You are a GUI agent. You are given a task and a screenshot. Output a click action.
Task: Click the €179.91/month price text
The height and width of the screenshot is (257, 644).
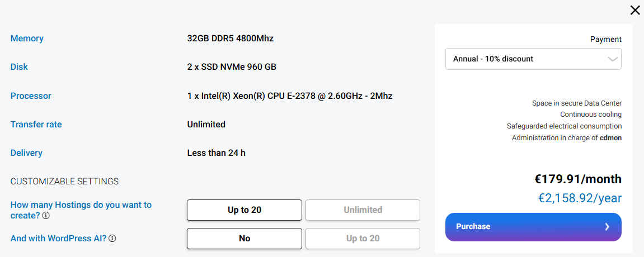pos(577,179)
